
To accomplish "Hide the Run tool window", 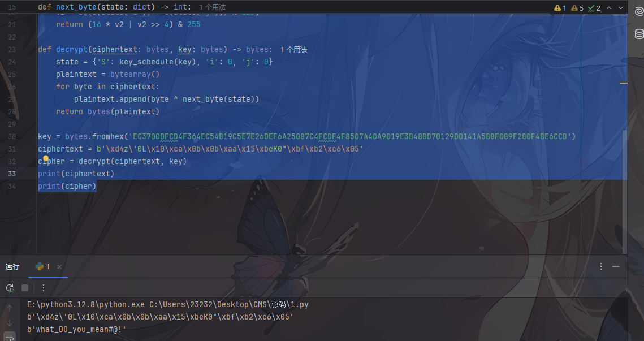I will [616, 266].
